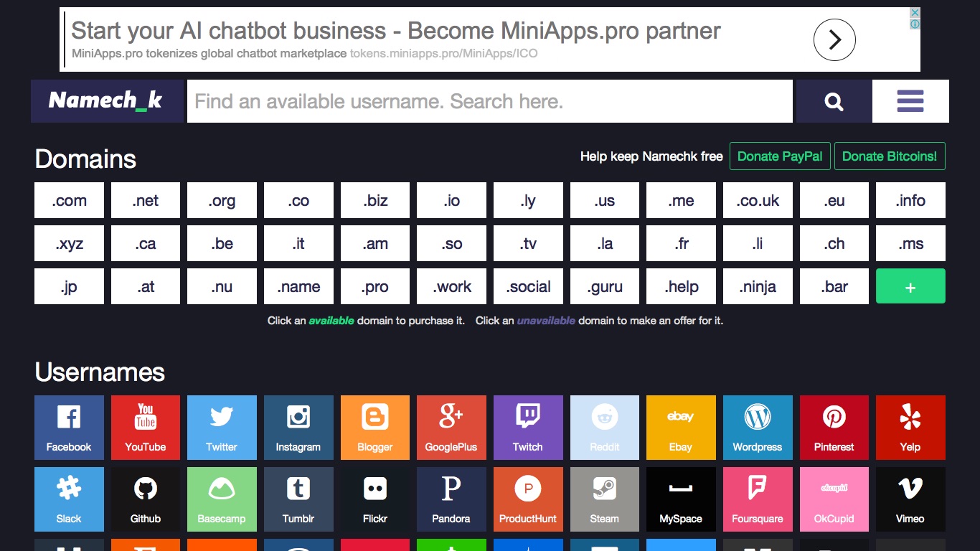The height and width of the screenshot is (551, 980).
Task: Focus the username search input field
Action: click(x=489, y=101)
